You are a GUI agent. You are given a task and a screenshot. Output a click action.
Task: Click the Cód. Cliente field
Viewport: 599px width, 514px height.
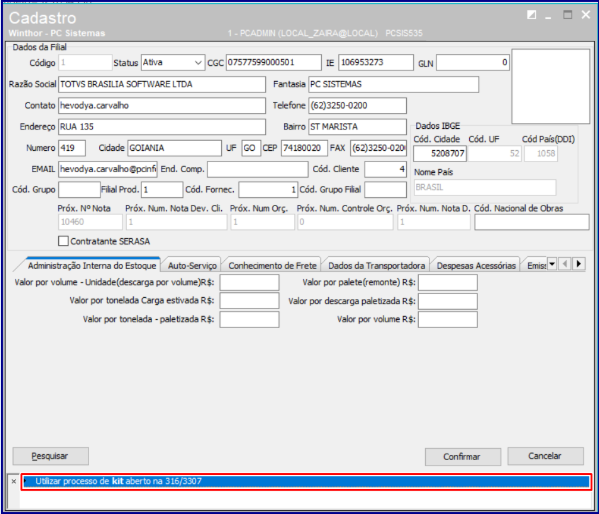point(385,169)
